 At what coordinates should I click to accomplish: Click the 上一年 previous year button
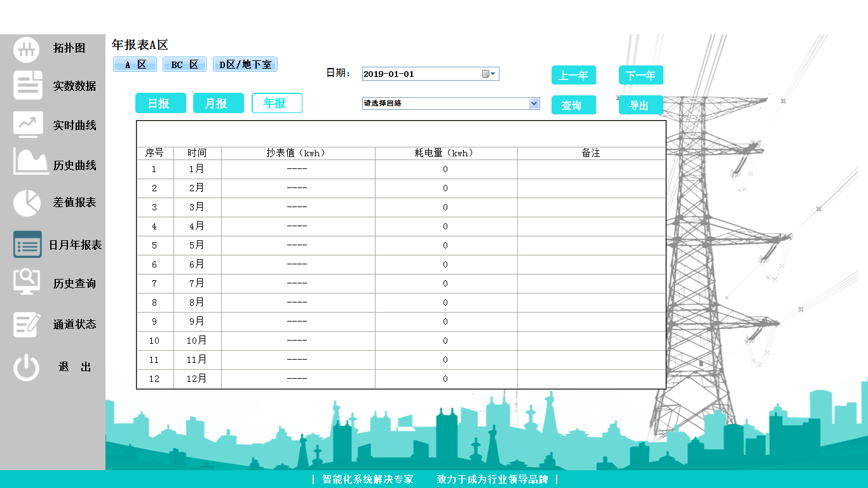(573, 75)
